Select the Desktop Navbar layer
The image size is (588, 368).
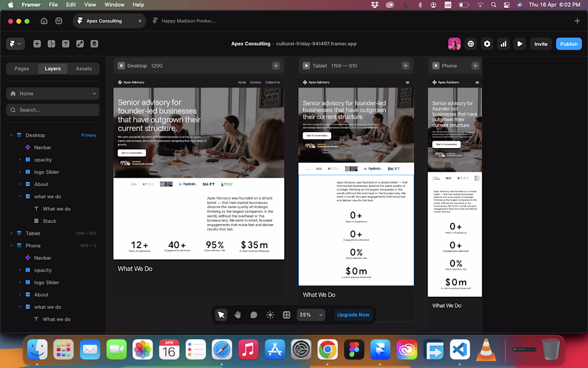tap(42, 148)
